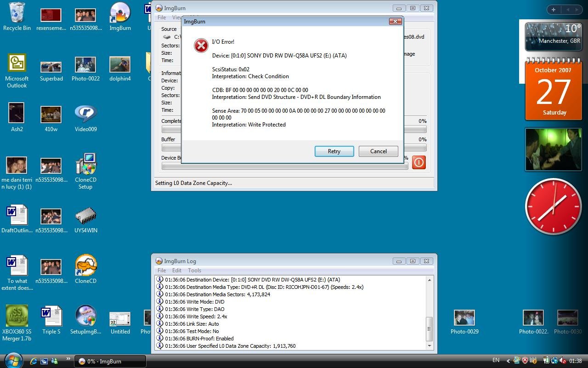The height and width of the screenshot is (368, 588).
Task: Select the Photo-0030 desktop icon
Action: (x=568, y=322)
